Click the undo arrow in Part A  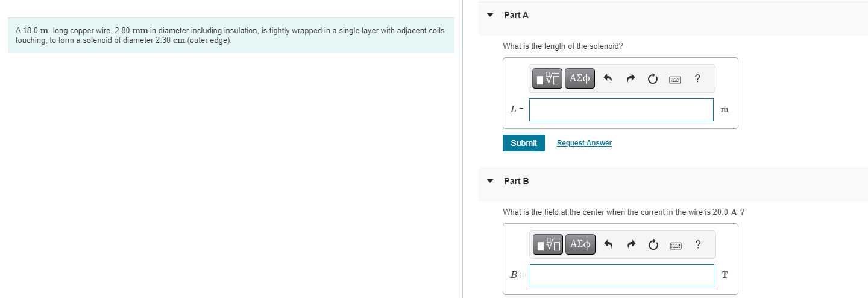pyautogui.click(x=608, y=78)
